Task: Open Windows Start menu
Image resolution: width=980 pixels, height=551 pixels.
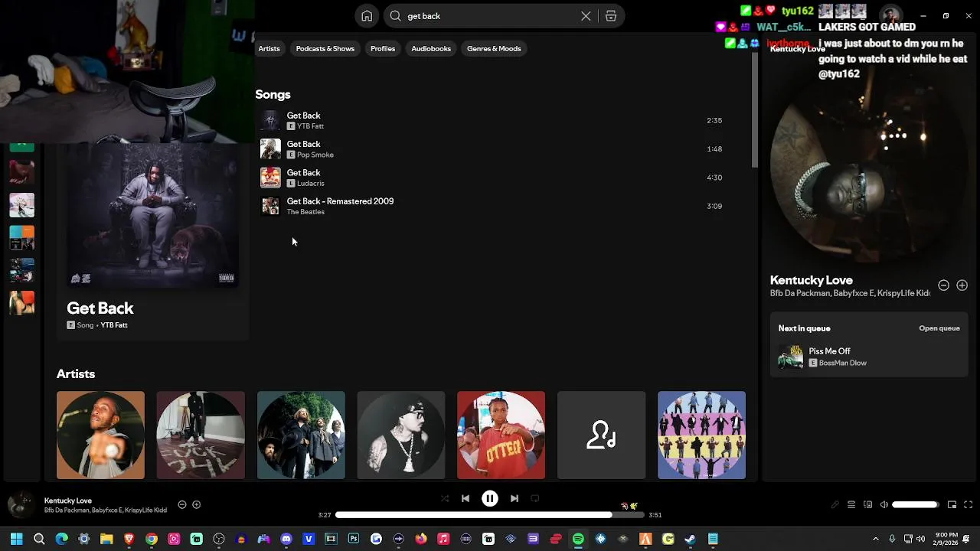Action: pos(16,539)
